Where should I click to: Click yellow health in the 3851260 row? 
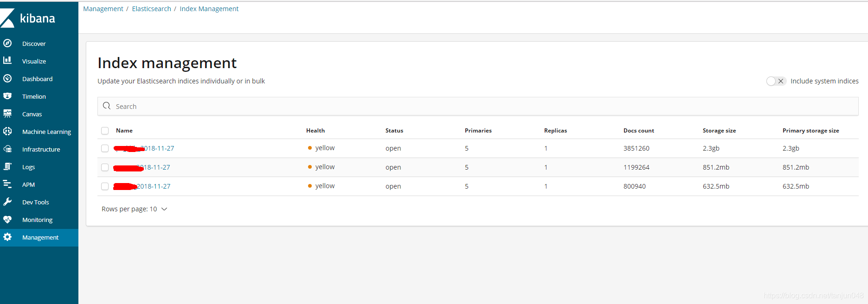(x=321, y=148)
